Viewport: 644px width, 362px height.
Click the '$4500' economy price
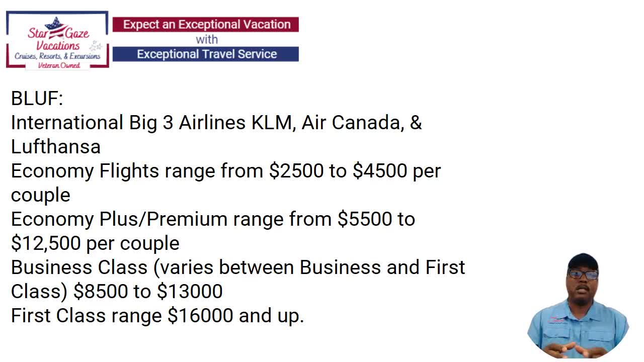point(380,171)
